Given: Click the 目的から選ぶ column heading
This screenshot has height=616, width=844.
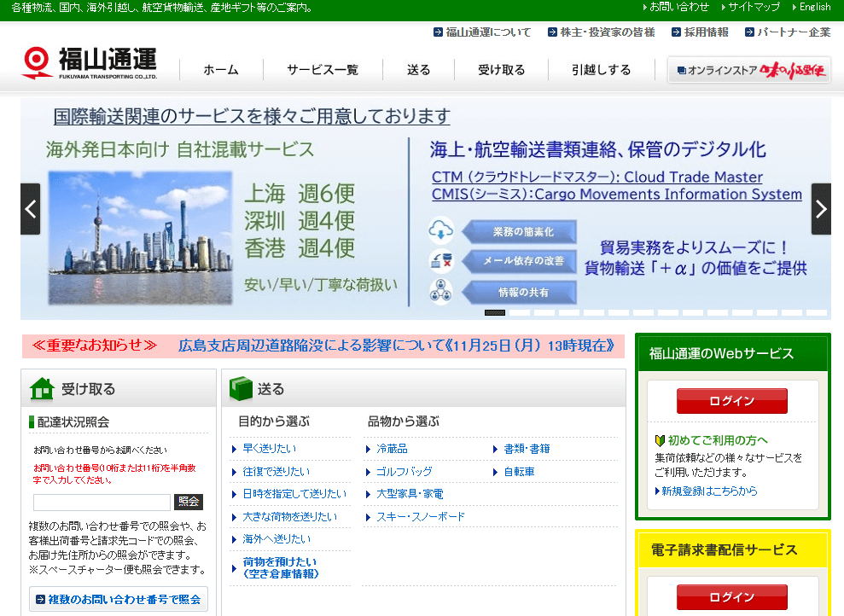Looking at the screenshot, I should pyautogui.click(x=274, y=421).
